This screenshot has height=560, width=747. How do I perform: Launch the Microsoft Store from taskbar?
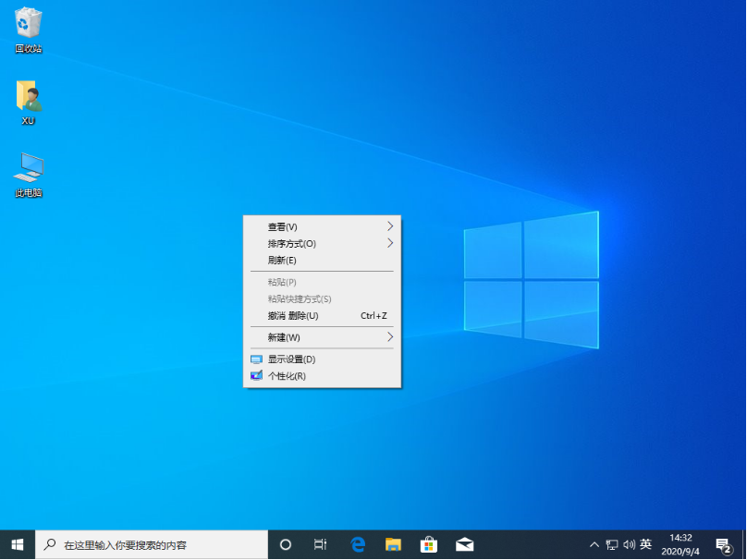tap(428, 544)
